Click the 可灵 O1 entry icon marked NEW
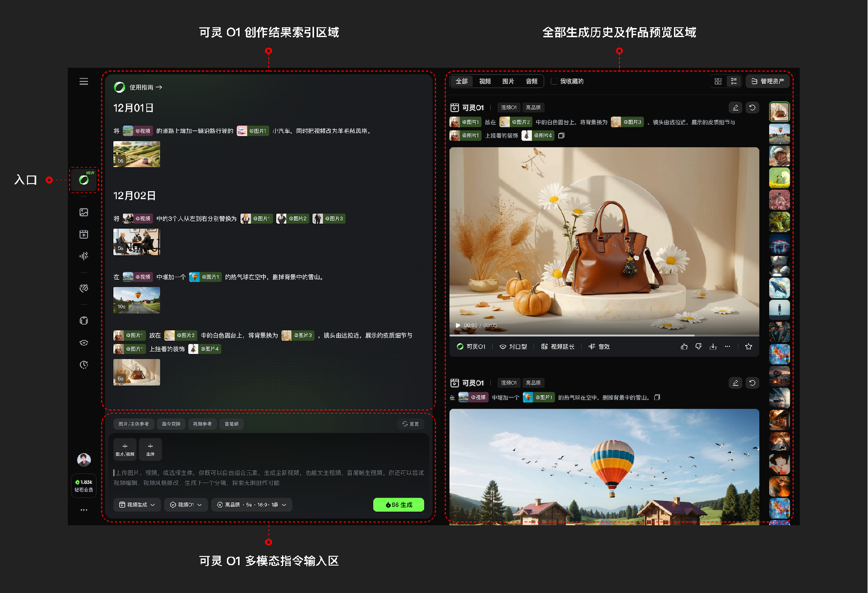Viewport: 868px width, 593px height. pos(84,180)
